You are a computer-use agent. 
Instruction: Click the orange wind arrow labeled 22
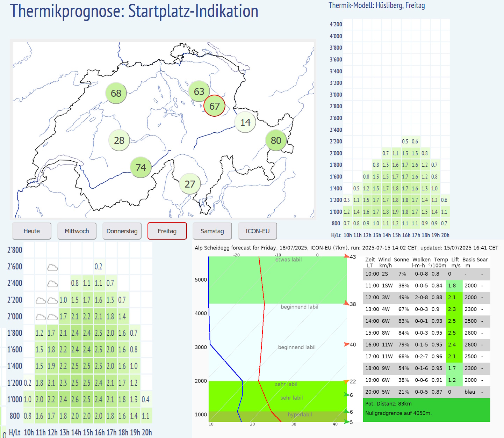(346, 381)
